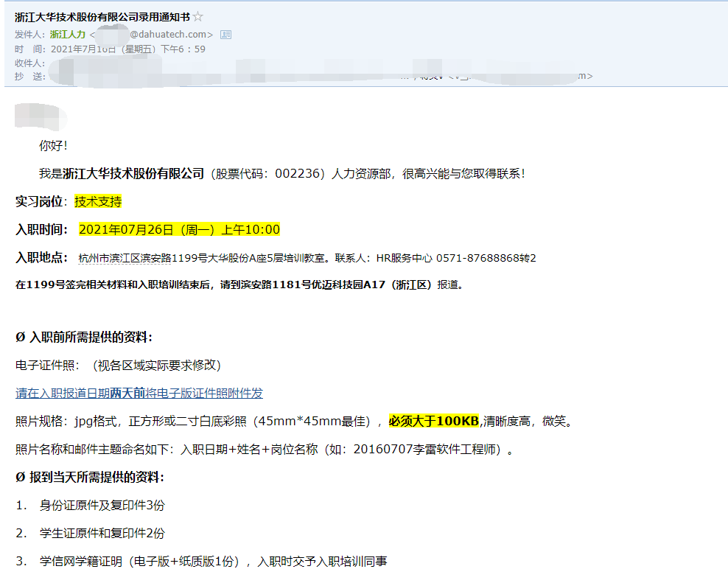728x569 pixels.
Task: Click the line 电子证件照 (视各区域实际要求修改)
Action: pos(118,365)
